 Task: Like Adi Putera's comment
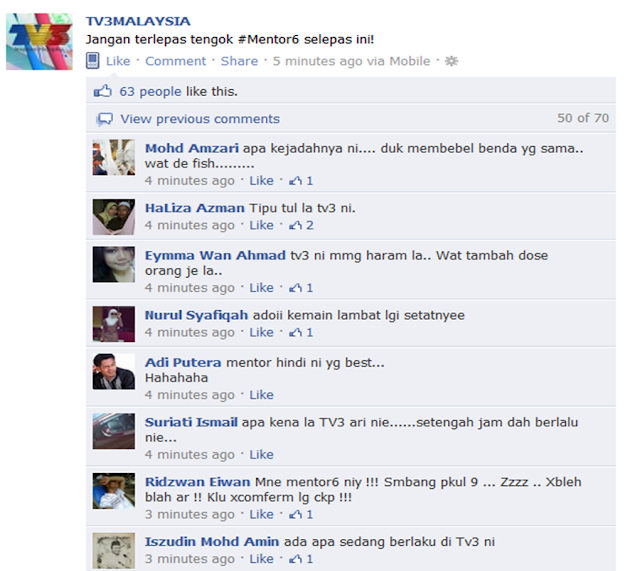click(x=261, y=395)
